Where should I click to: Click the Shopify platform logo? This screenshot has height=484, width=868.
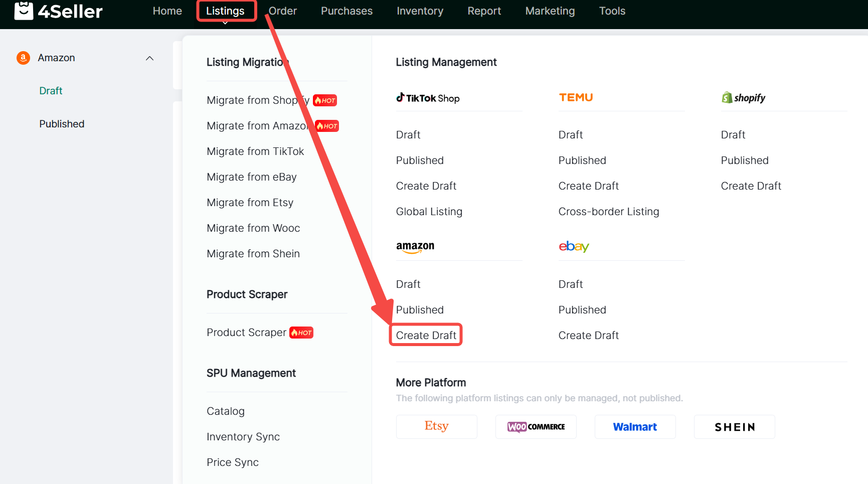point(743,98)
